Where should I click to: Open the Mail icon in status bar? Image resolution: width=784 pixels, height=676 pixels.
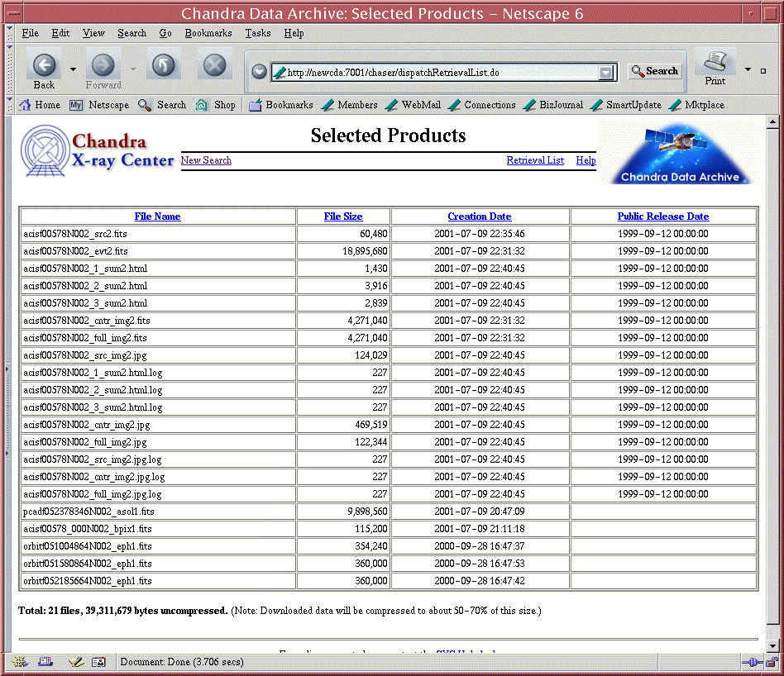pyautogui.click(x=47, y=662)
